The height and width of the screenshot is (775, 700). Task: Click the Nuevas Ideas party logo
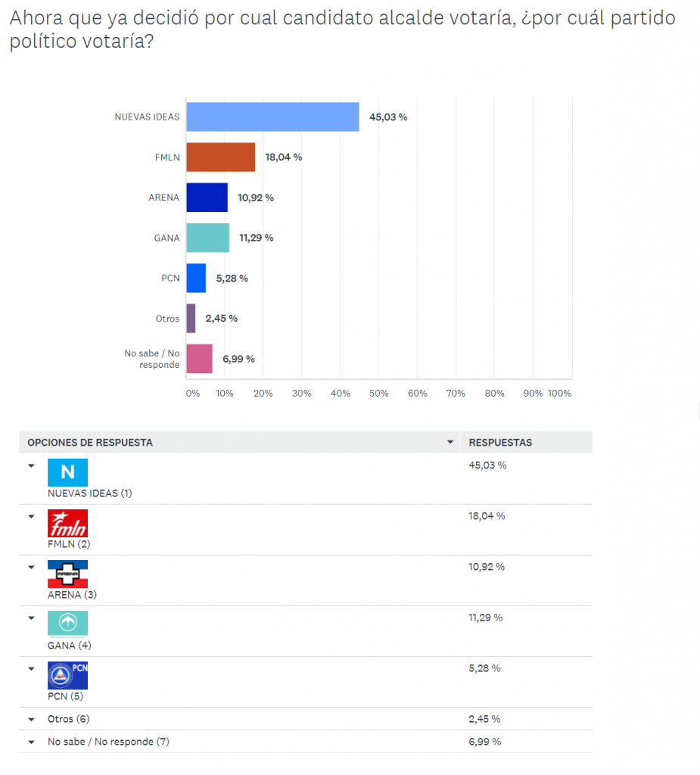(67, 472)
